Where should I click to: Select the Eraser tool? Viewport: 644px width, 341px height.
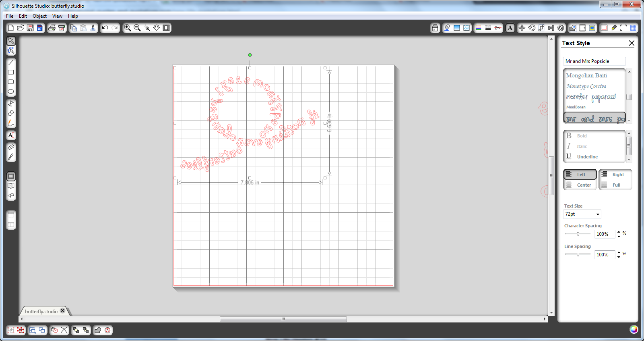click(11, 147)
